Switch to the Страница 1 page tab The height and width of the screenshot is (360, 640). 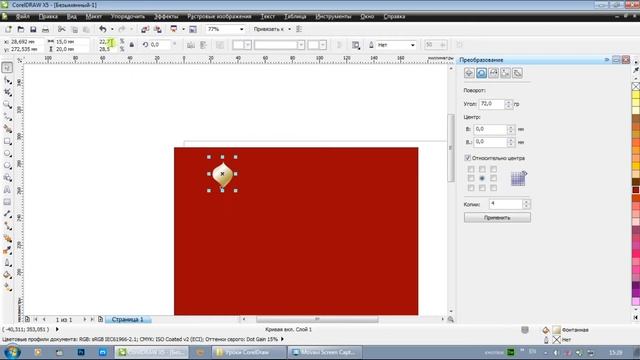coord(128,319)
